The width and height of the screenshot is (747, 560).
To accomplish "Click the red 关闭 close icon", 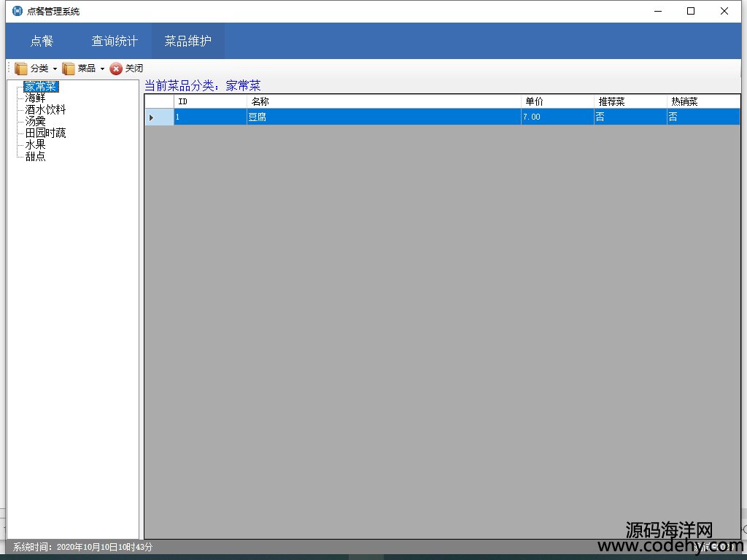I will pyautogui.click(x=116, y=69).
